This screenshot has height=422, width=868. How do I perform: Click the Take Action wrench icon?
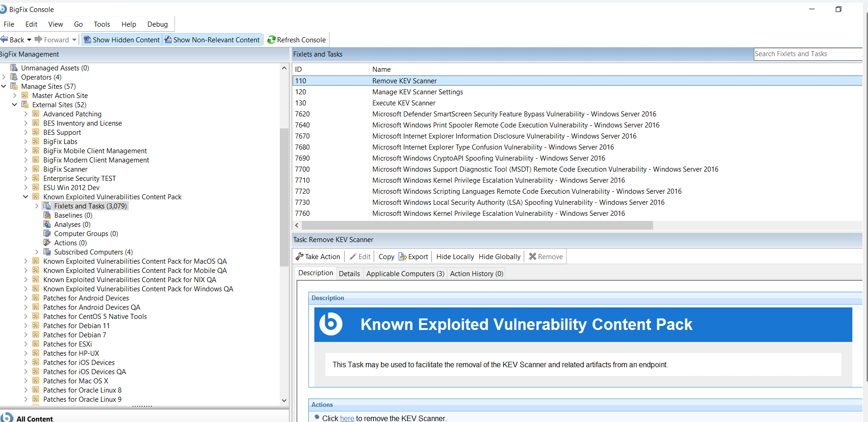[x=300, y=256]
